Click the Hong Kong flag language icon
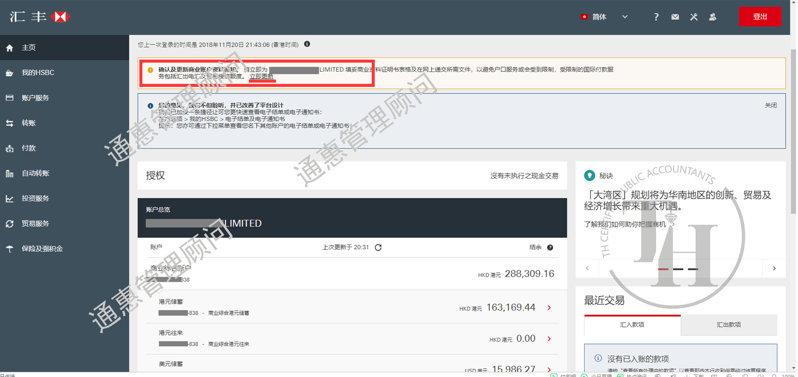This screenshot has width=798, height=377. point(584,17)
